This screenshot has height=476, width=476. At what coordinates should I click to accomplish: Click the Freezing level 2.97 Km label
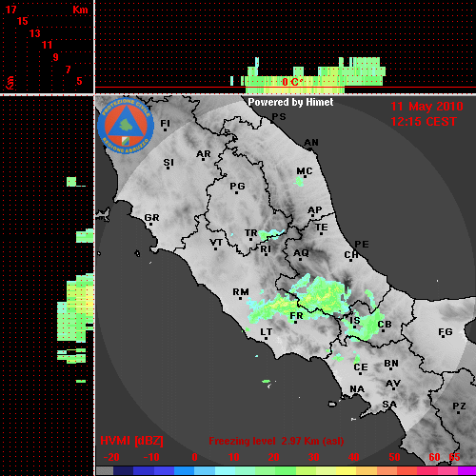coord(276,441)
